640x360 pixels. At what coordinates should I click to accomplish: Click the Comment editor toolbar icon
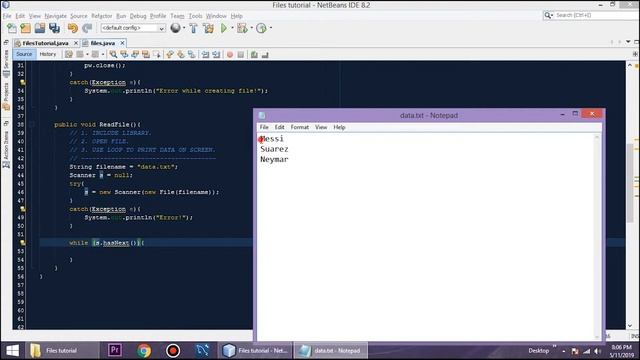pos(254,54)
